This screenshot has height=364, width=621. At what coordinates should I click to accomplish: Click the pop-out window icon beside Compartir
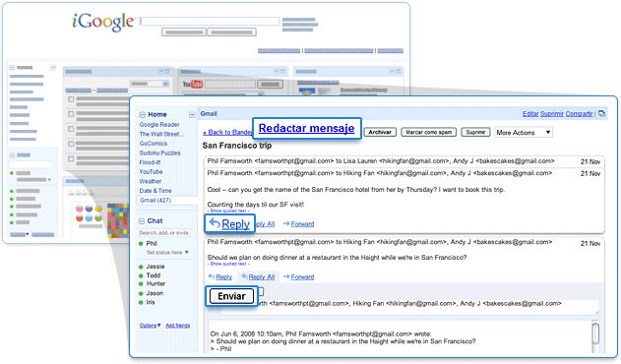point(601,114)
